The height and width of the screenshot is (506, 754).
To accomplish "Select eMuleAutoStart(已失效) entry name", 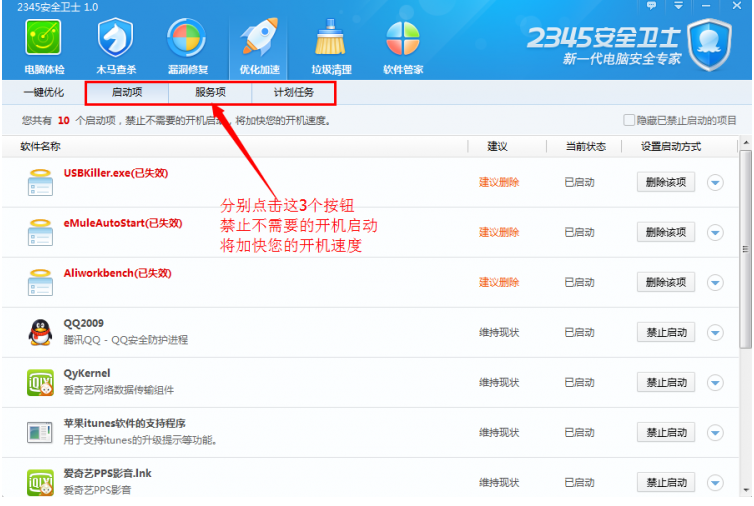I will [123, 223].
